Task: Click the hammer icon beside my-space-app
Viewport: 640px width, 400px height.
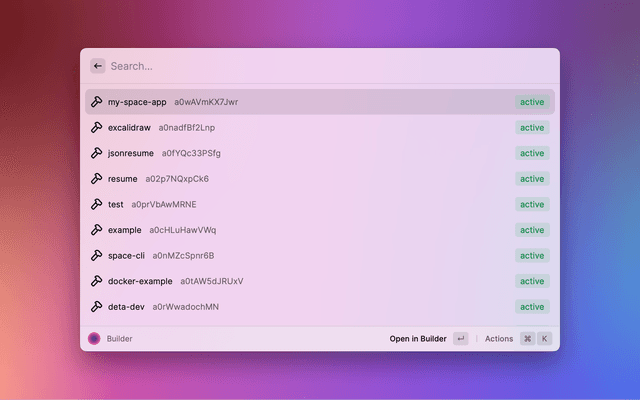Action: (x=97, y=102)
